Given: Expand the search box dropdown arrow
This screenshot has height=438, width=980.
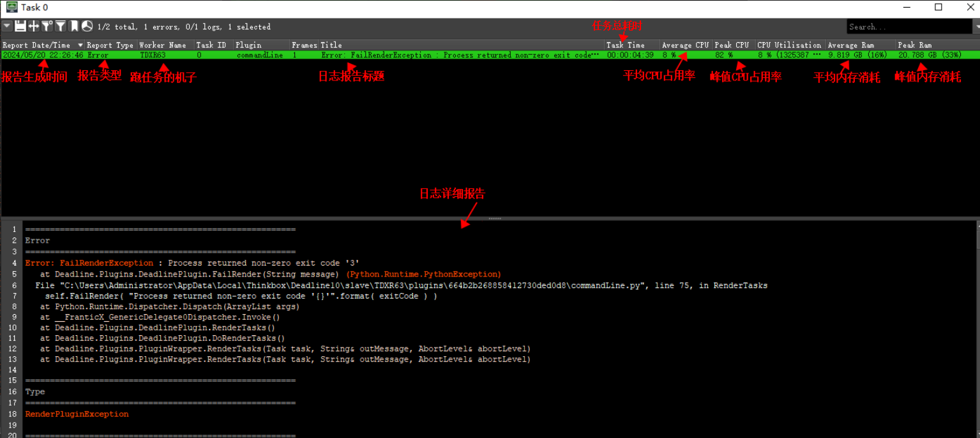Looking at the screenshot, I should (976, 27).
